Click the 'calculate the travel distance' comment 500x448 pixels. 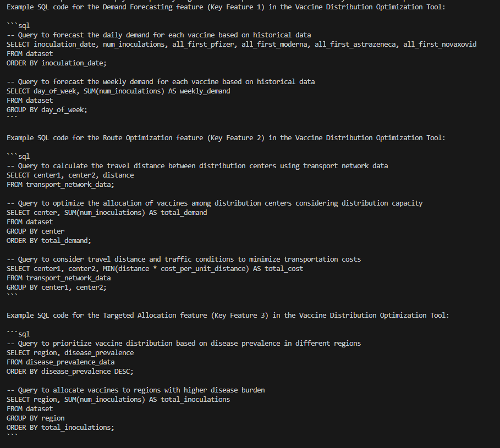197,165
